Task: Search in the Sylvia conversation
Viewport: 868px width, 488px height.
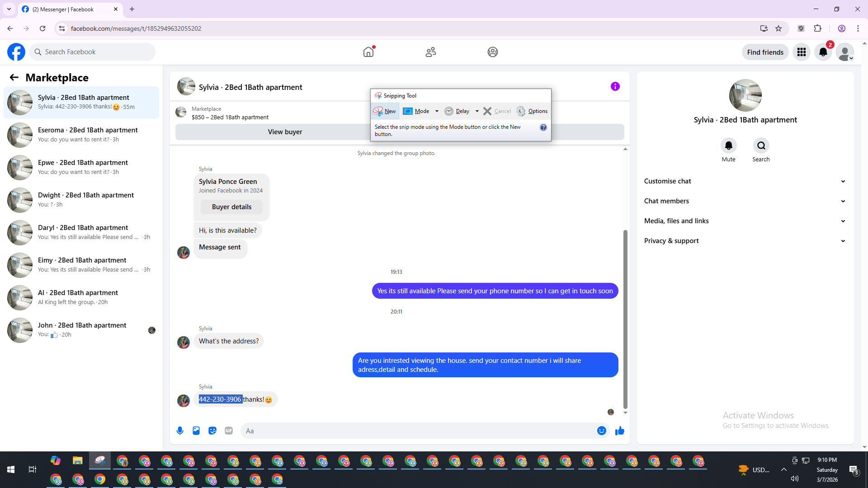Action: 761,145
